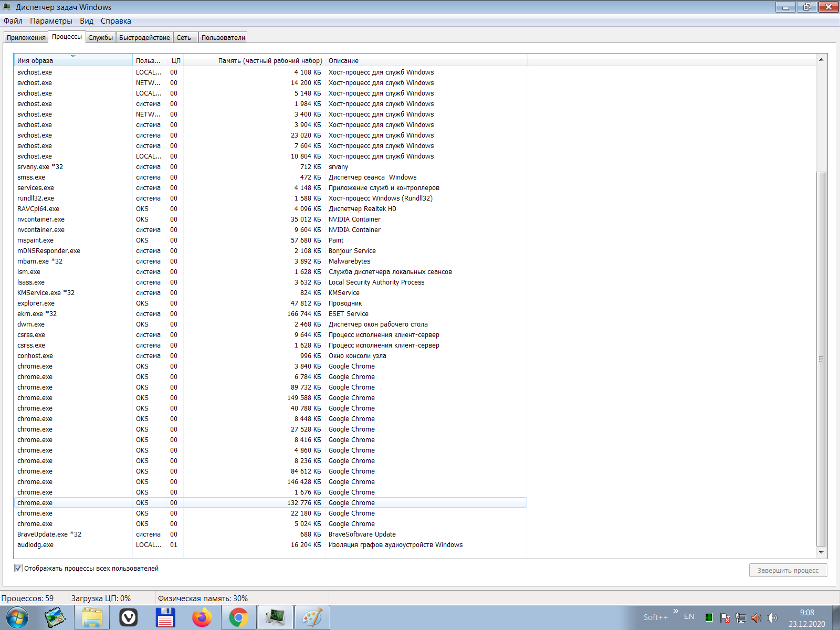Launch Firefox from the taskbar
Image resolution: width=840 pixels, height=630 pixels.
pos(202,617)
